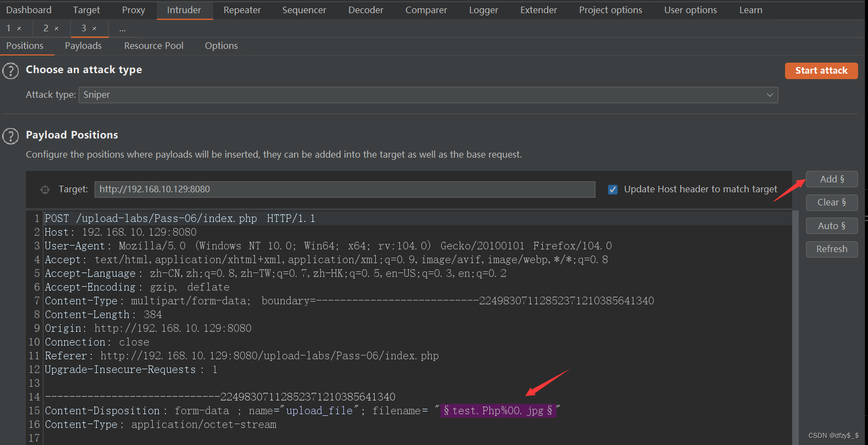Click the Referer header line
This screenshot has height=445, width=868.
pyautogui.click(x=242, y=355)
